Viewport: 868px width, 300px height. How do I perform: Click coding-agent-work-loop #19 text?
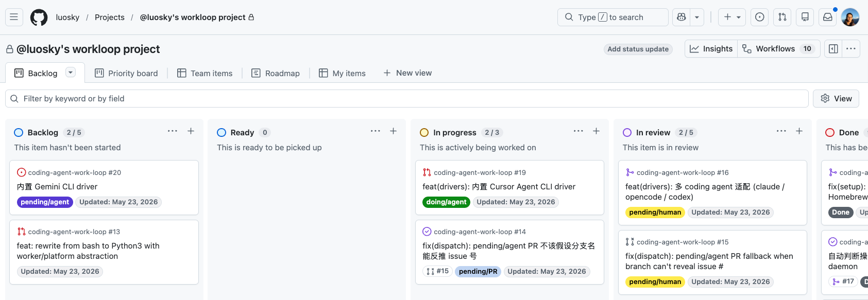480,172
